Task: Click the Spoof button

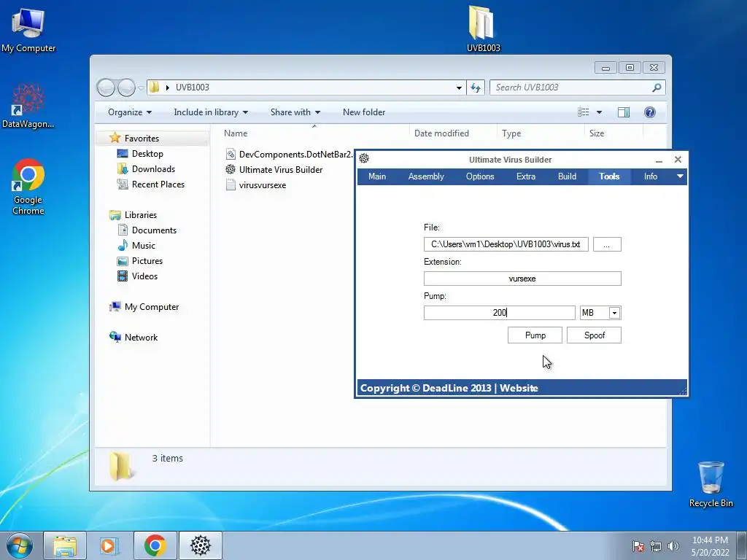Action: (594, 335)
